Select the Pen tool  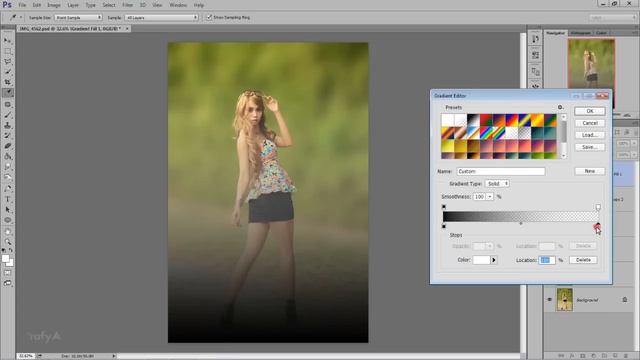pos(7,189)
